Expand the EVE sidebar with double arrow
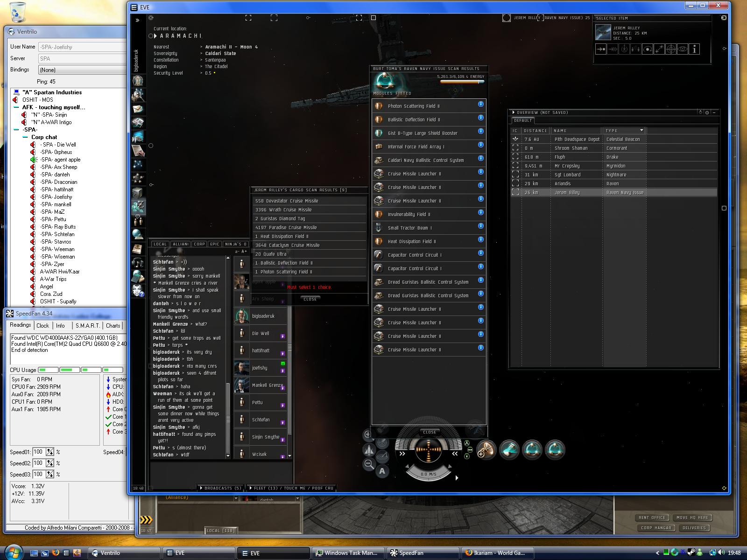 pos(137,20)
